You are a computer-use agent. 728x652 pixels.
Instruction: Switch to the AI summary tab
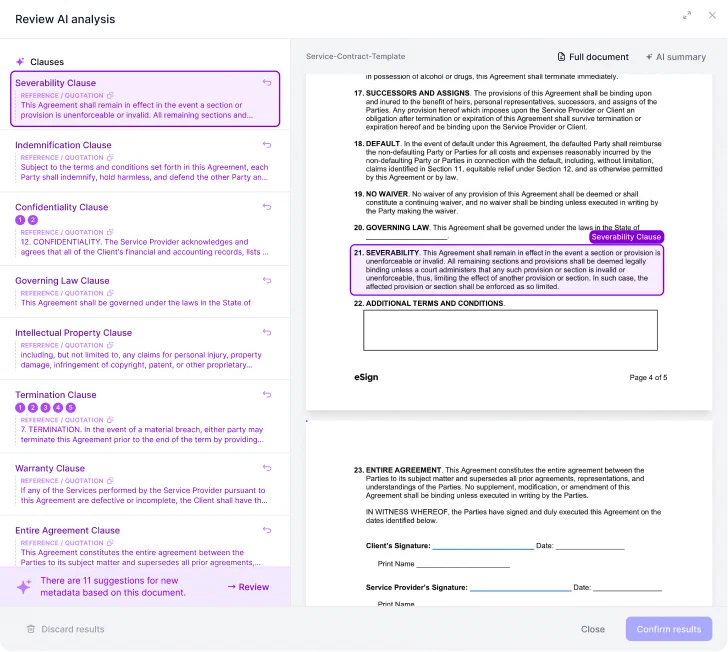point(676,57)
